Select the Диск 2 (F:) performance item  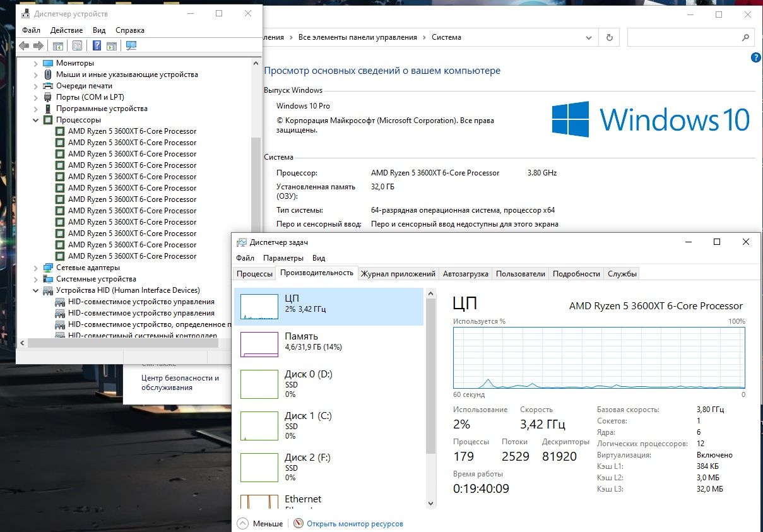point(328,467)
